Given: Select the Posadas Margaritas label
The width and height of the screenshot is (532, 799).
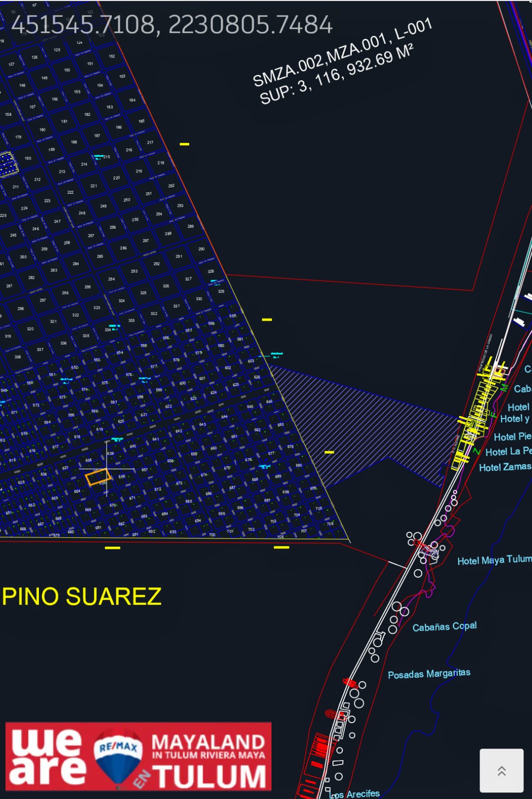Looking at the screenshot, I should 429,674.
